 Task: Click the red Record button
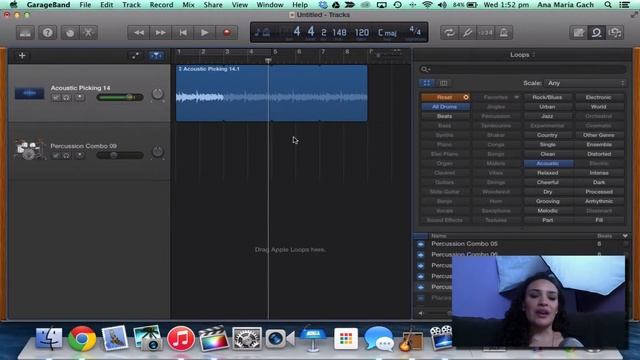227,33
